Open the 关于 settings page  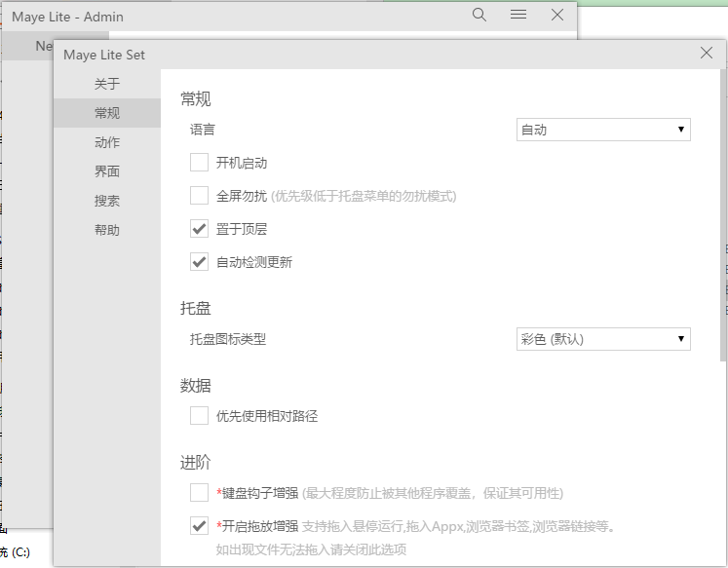(x=107, y=84)
